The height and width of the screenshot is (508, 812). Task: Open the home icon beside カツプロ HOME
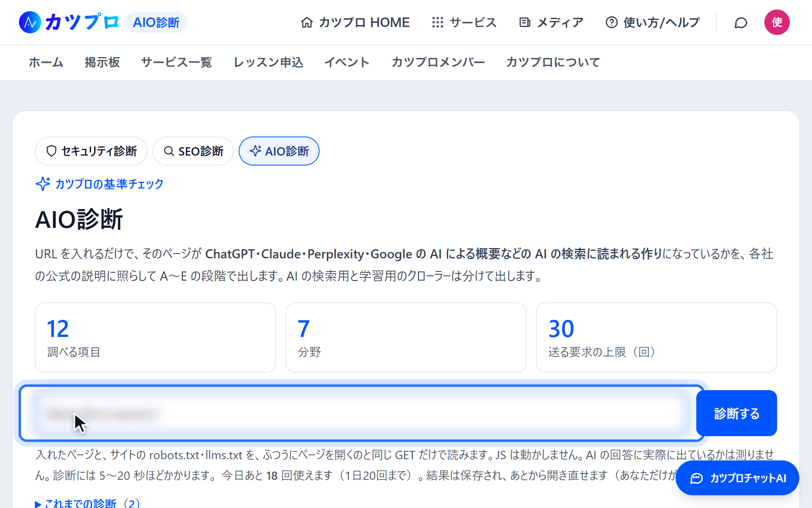306,23
